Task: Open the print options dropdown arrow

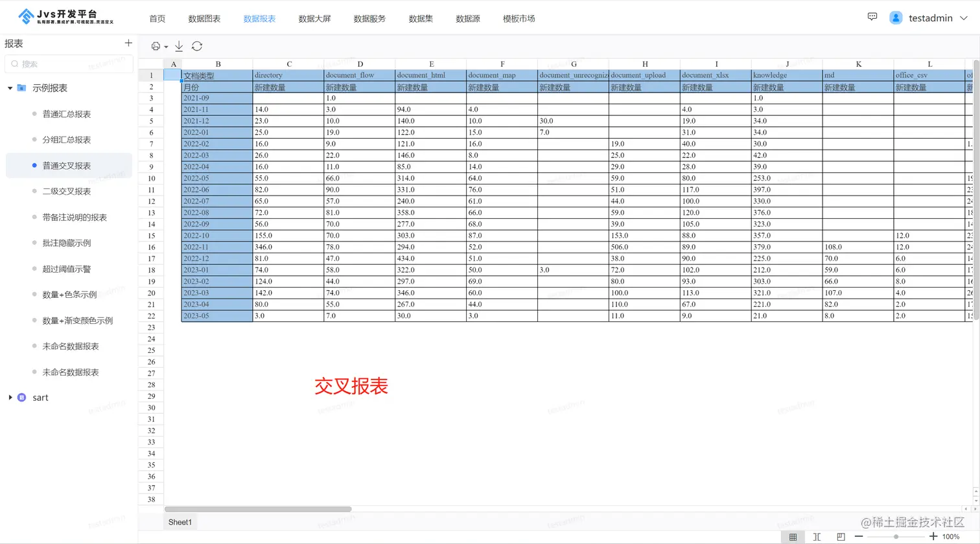Action: tap(166, 47)
